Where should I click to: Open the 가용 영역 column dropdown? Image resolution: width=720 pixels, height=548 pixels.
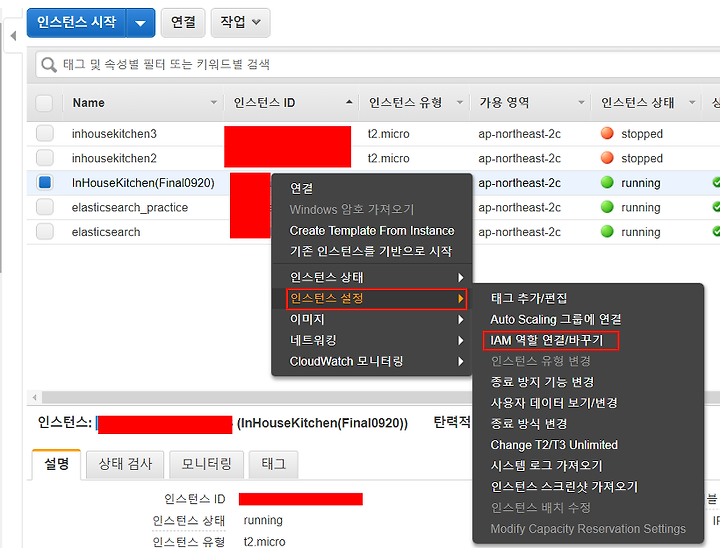pos(581,102)
